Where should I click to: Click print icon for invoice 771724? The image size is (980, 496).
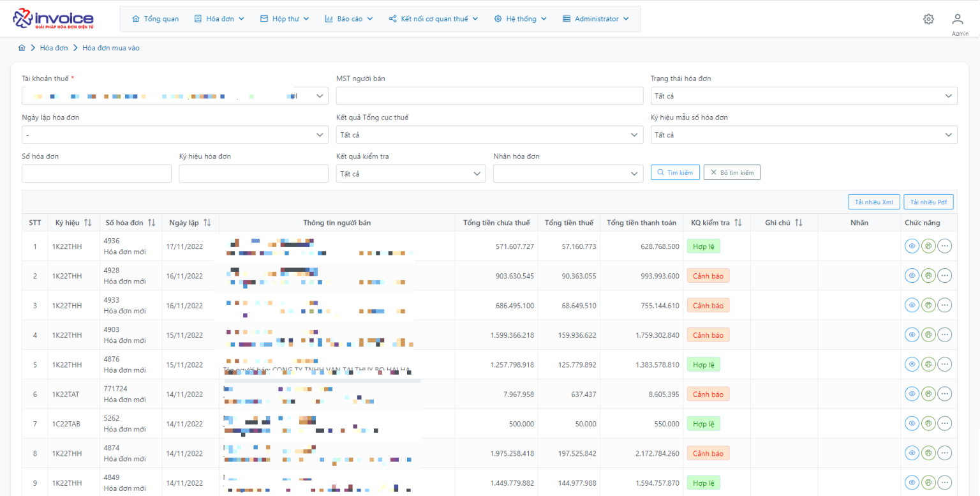[x=928, y=394]
